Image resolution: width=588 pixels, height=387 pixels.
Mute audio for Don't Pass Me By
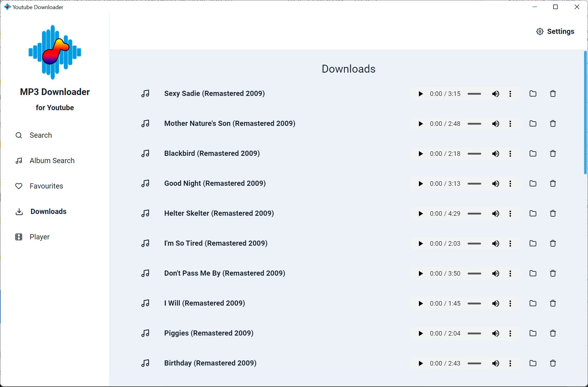pyautogui.click(x=496, y=273)
